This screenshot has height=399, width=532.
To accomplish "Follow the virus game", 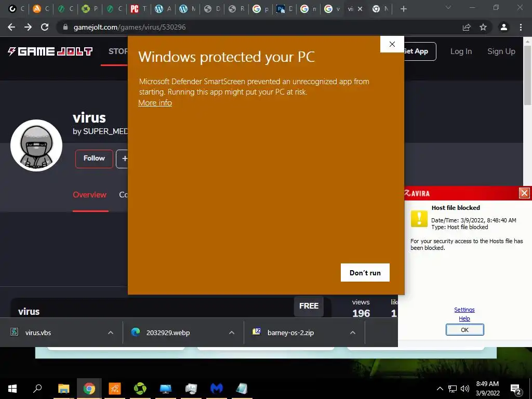I will pyautogui.click(x=94, y=158).
